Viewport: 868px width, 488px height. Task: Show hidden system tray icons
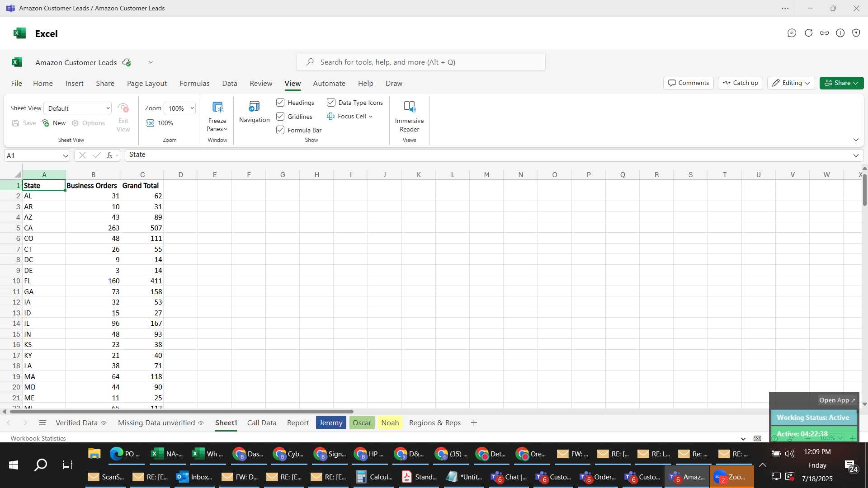[x=762, y=465]
